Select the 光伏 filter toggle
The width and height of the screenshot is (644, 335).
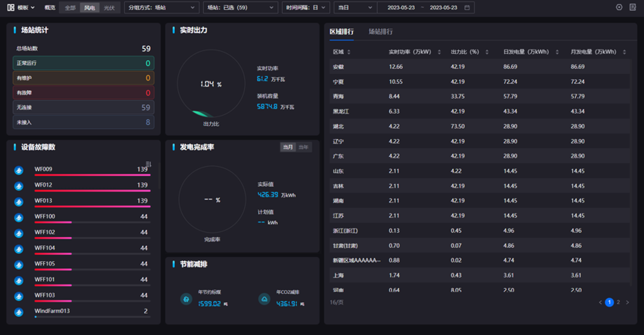[x=109, y=8]
